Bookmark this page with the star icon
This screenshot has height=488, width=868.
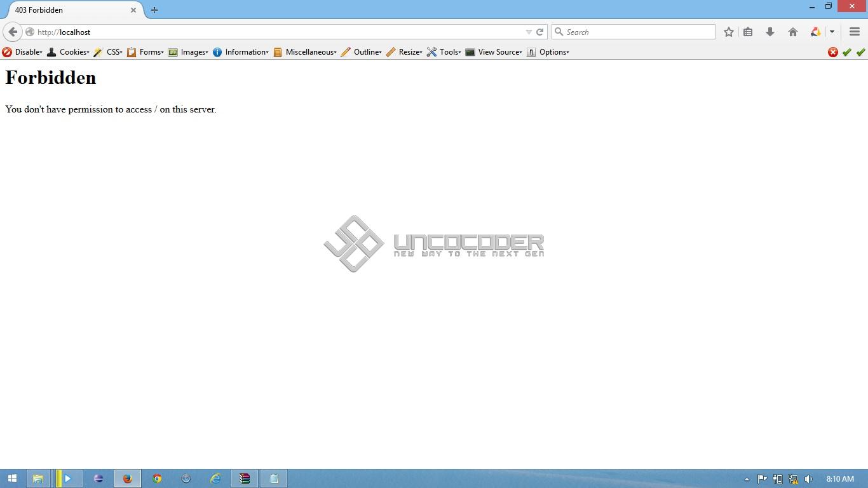729,32
